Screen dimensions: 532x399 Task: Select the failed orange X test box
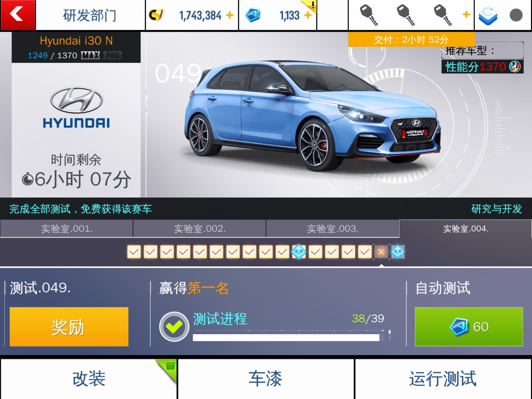pos(381,252)
